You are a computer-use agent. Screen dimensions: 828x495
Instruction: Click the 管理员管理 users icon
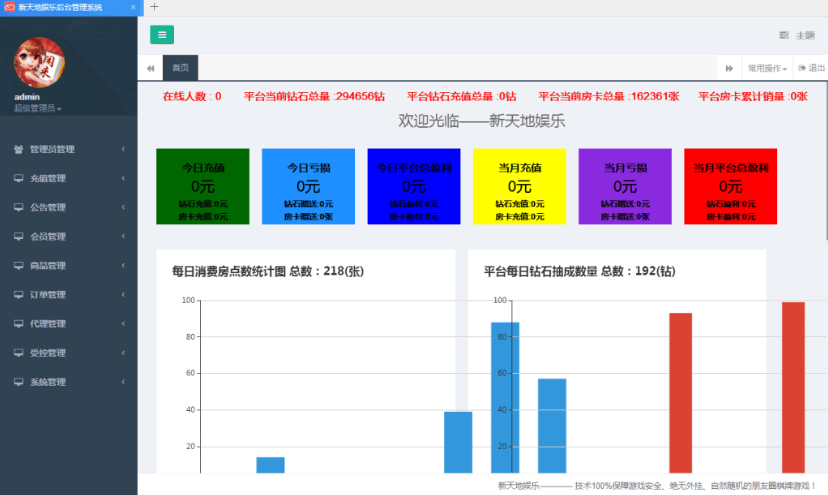pyautogui.click(x=19, y=150)
